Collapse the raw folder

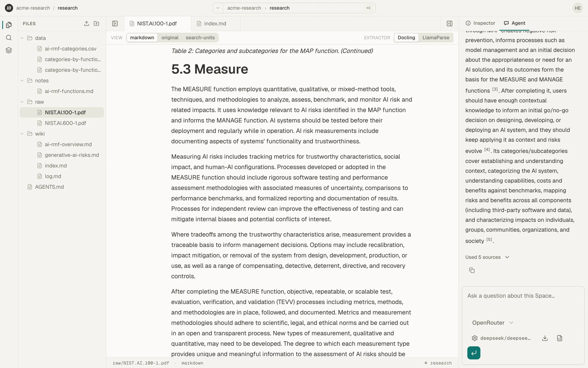point(22,102)
